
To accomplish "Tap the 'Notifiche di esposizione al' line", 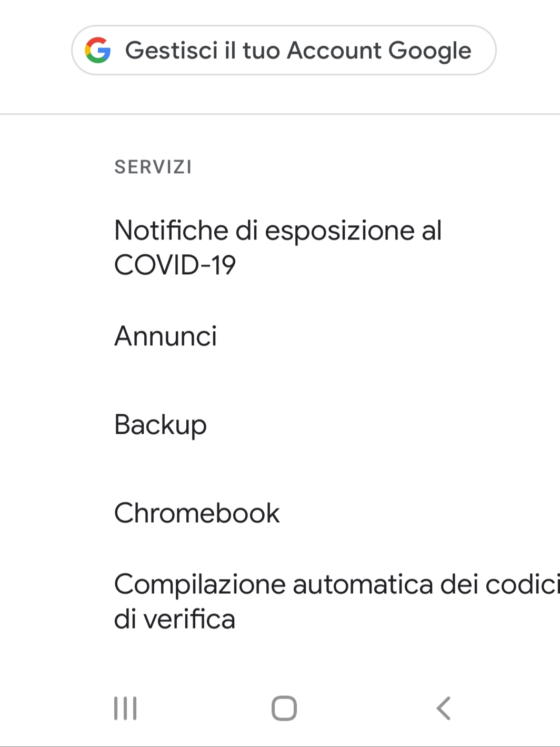I will (278, 231).
